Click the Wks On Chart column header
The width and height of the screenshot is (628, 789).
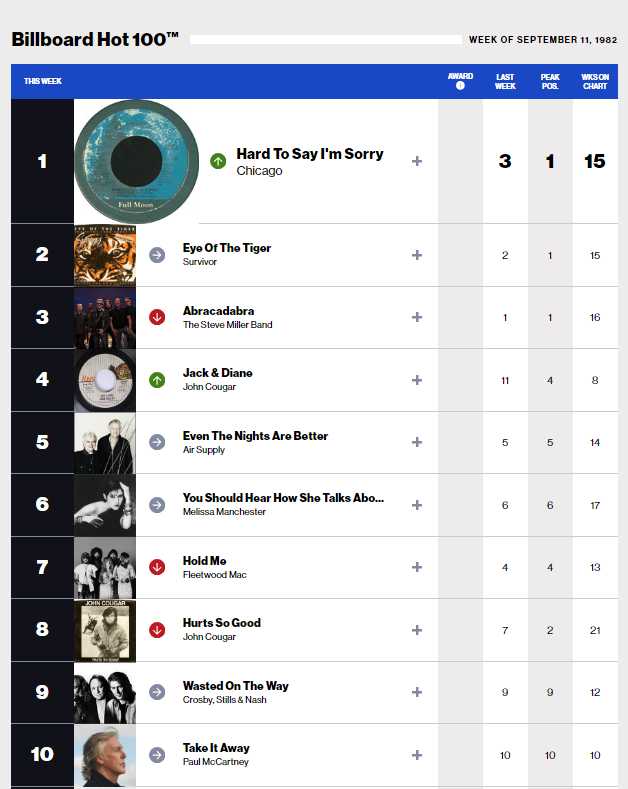tap(595, 82)
